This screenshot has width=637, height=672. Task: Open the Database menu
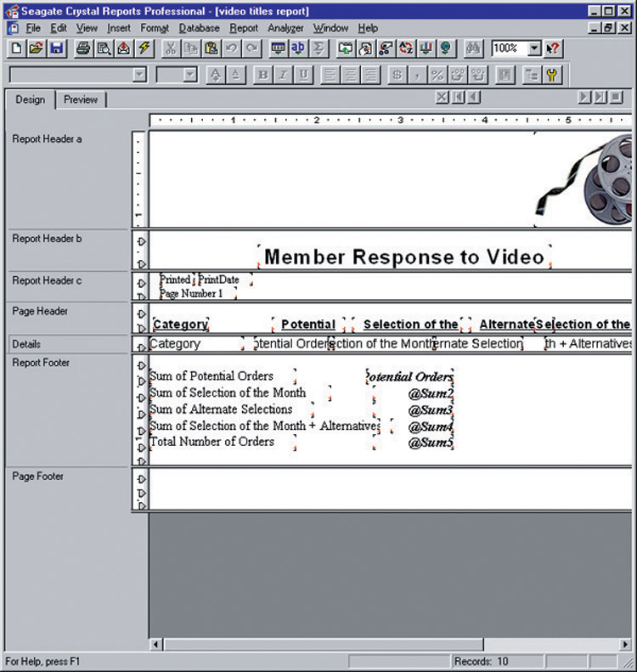click(199, 28)
